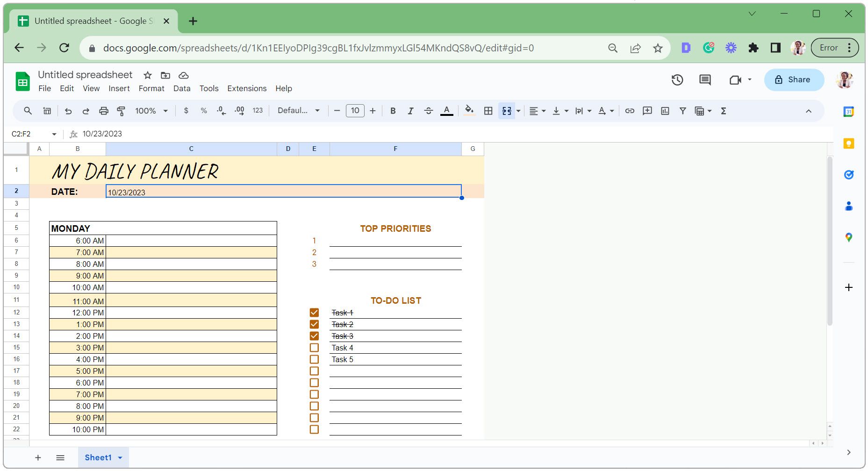Viewport: 868px width, 471px height.
Task: Insert a comment with the toolbar icon
Action: [647, 111]
